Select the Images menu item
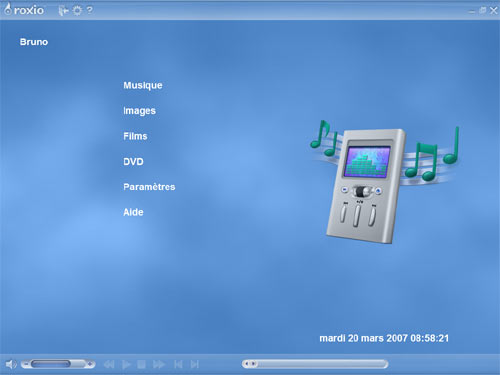The width and height of the screenshot is (500, 375). click(139, 111)
